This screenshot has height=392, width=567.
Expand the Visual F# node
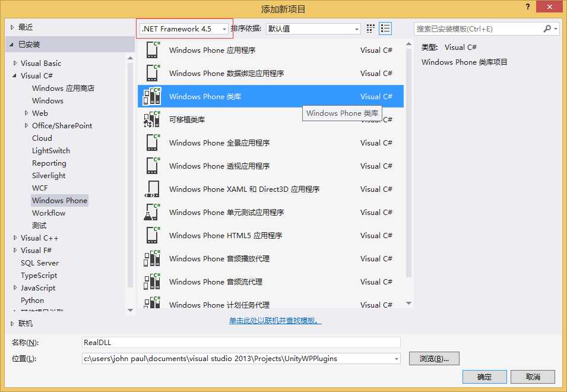point(15,250)
